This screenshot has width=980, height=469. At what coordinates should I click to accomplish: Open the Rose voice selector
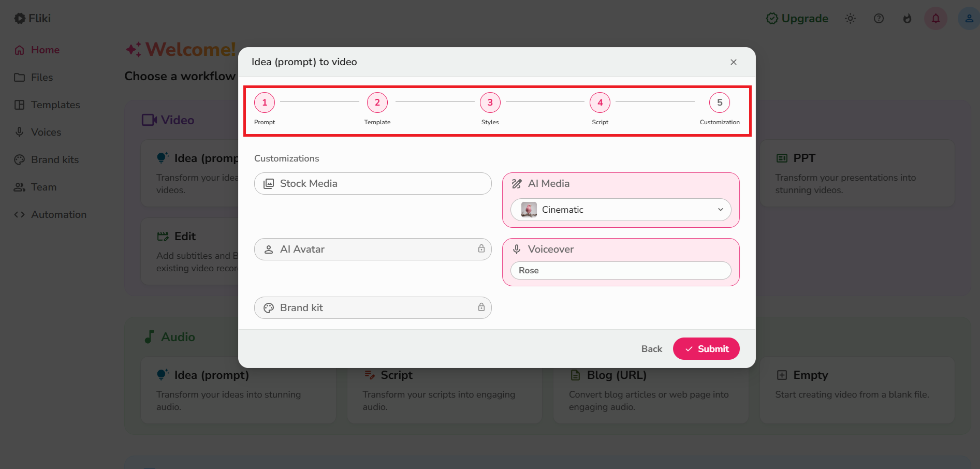tap(620, 271)
